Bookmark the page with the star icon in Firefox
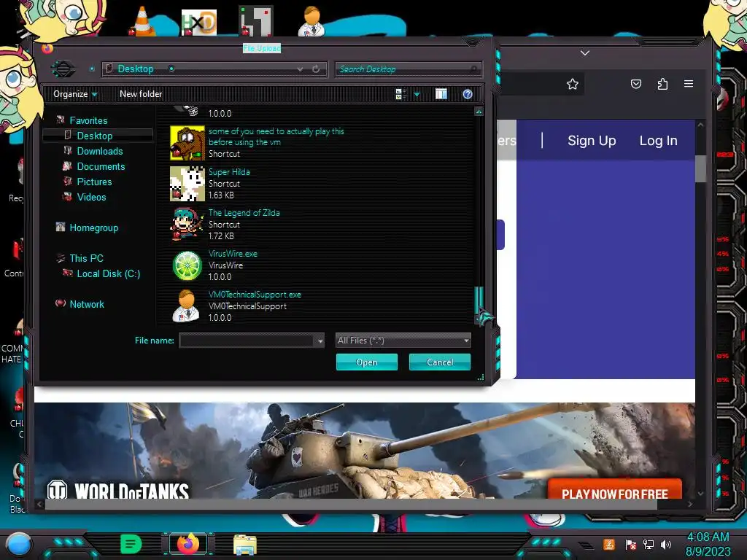The image size is (747, 560). 572,85
